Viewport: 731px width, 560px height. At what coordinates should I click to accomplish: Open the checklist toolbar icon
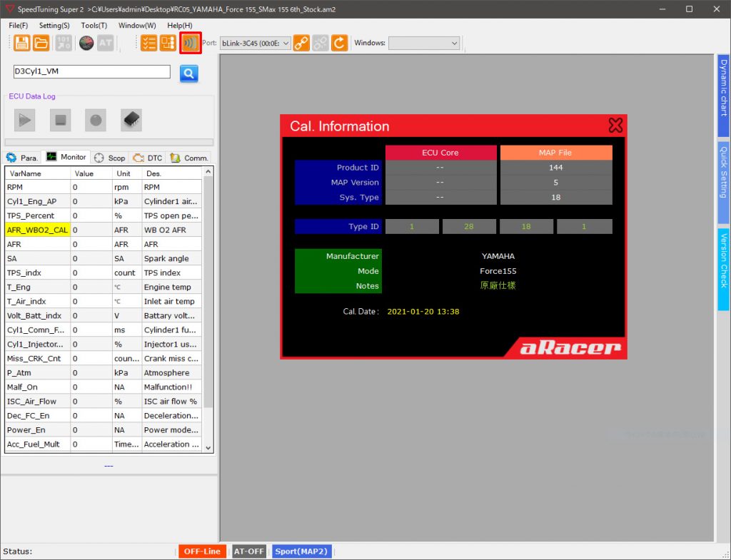(x=148, y=43)
